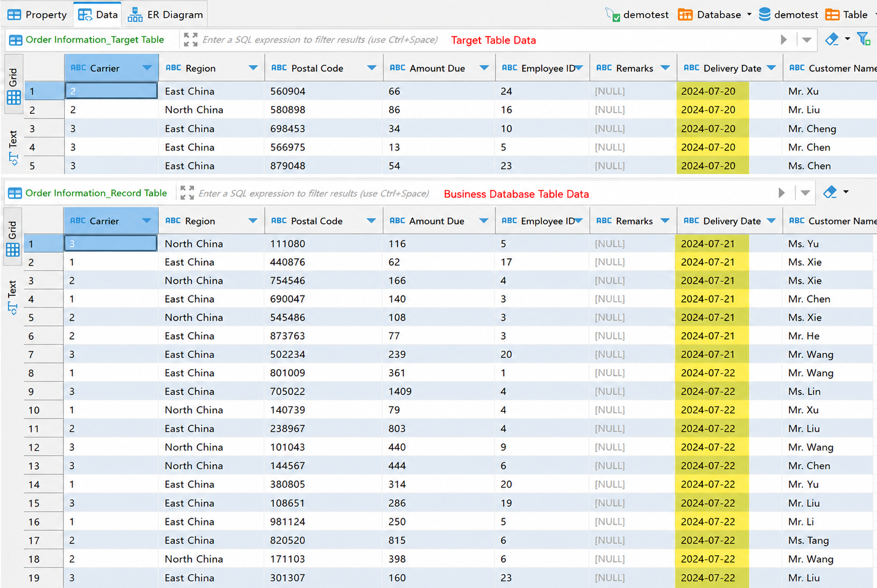Select Mr. Cheng customer cell
The width and height of the screenshot is (877, 588).
[830, 129]
